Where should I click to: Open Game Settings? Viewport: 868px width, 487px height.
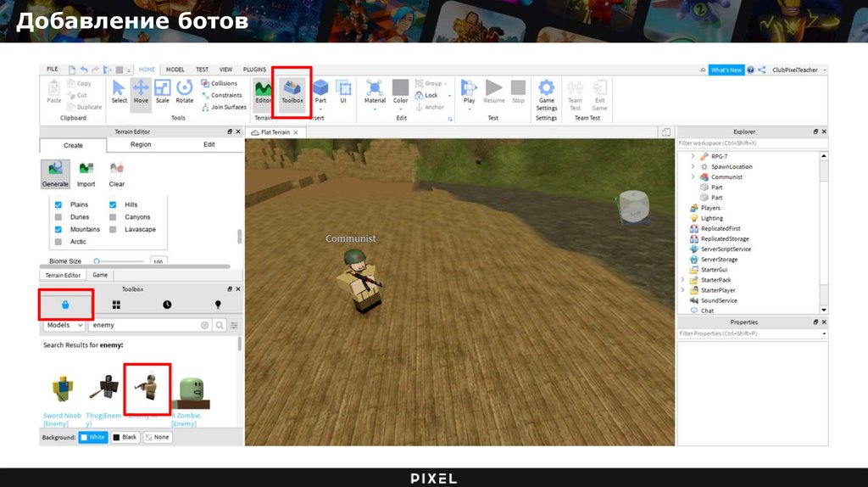click(547, 95)
